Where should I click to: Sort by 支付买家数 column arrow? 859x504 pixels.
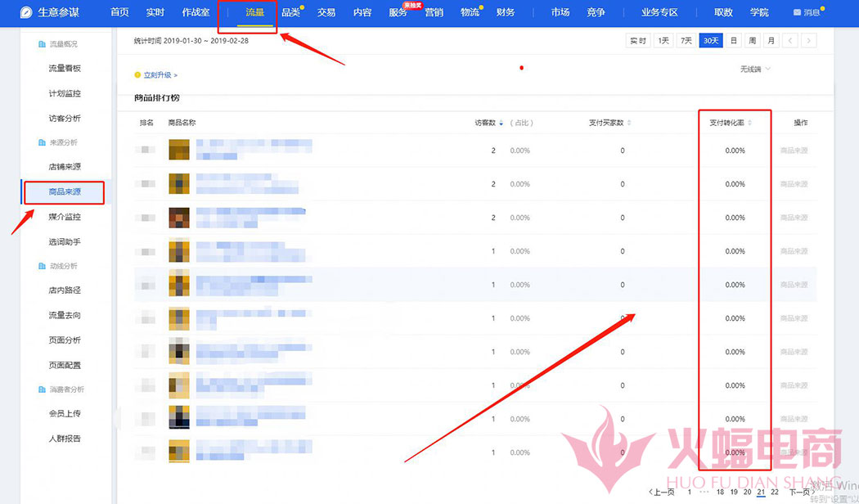pos(629,123)
